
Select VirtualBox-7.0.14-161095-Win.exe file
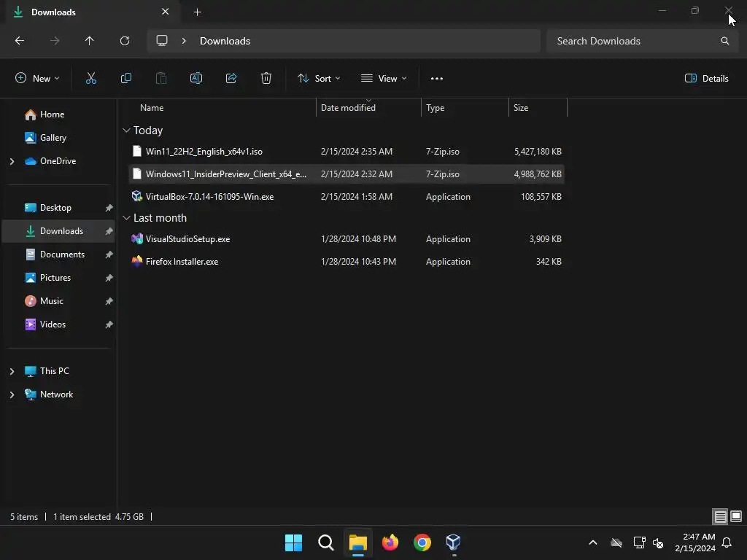[x=347, y=197]
